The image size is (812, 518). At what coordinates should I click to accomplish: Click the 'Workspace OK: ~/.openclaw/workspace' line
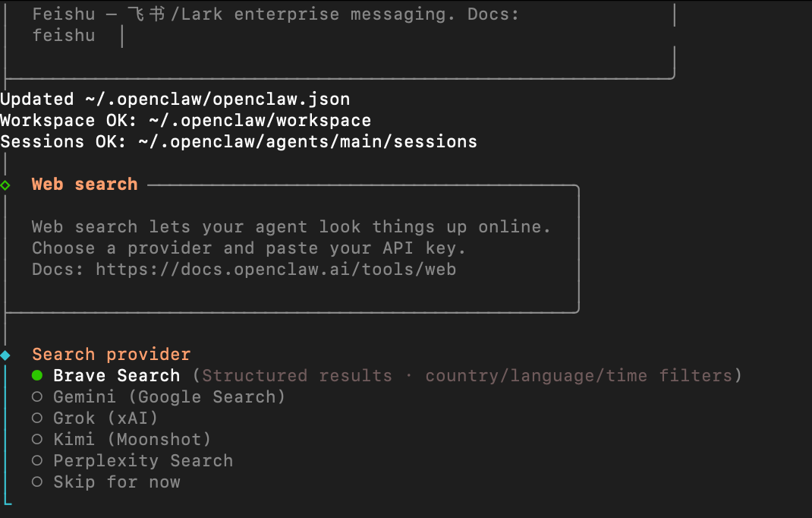tap(185, 120)
